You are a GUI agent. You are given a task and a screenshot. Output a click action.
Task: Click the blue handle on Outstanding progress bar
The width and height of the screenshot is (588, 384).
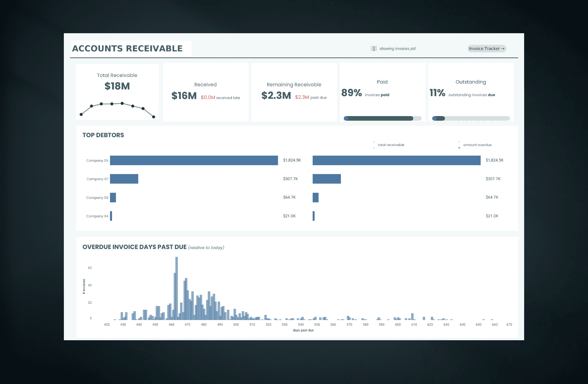point(434,118)
